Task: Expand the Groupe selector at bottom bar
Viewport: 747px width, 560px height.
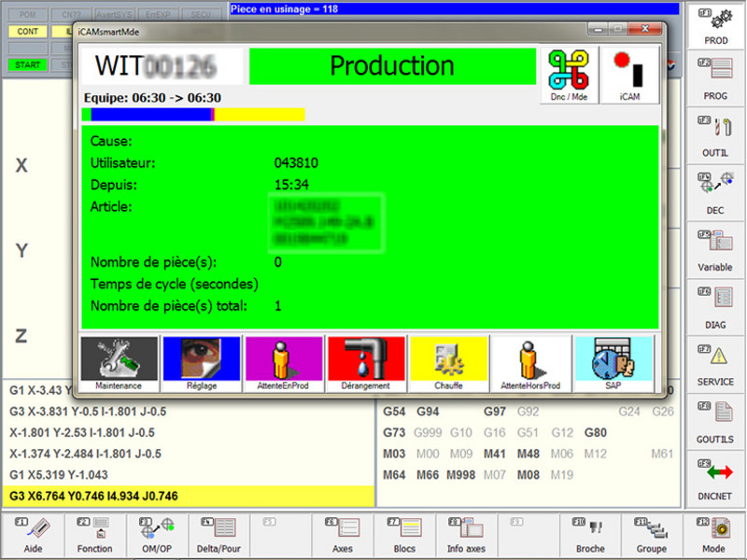Action: 651,534
